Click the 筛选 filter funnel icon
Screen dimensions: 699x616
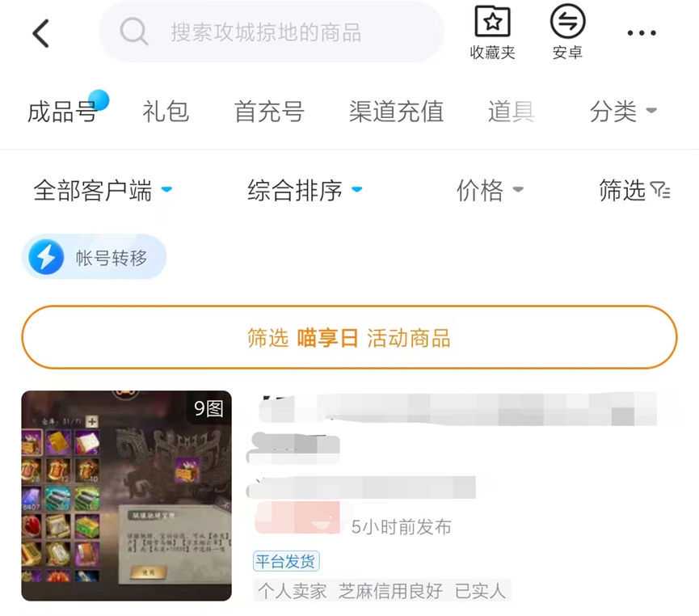tap(659, 190)
